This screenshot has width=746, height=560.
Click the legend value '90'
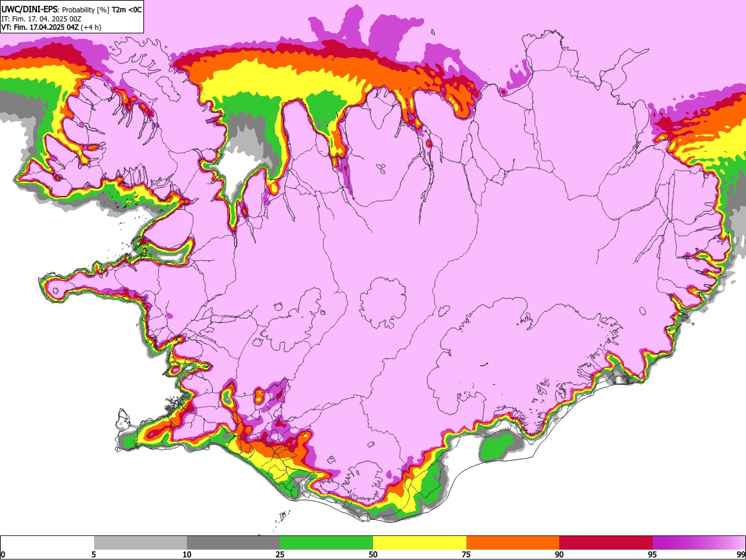tap(559, 555)
